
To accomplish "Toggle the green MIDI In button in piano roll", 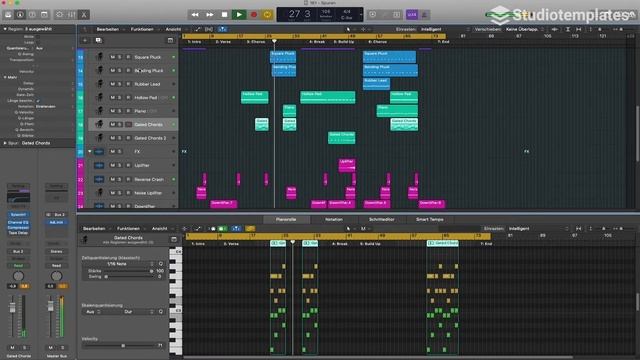I will tap(222, 229).
